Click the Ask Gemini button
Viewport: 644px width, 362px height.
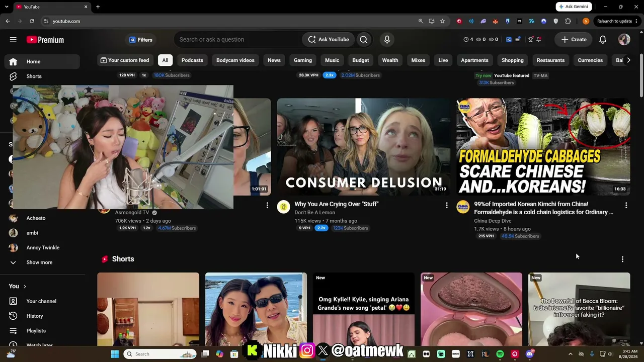coord(575,7)
